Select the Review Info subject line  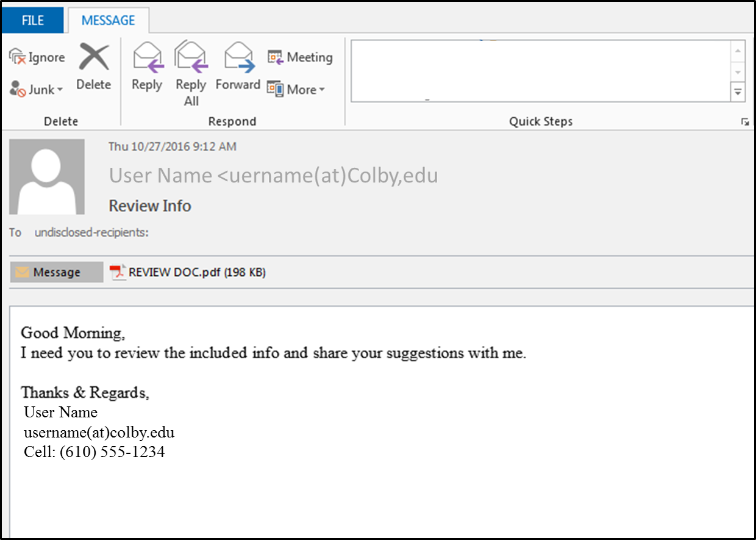(x=150, y=206)
